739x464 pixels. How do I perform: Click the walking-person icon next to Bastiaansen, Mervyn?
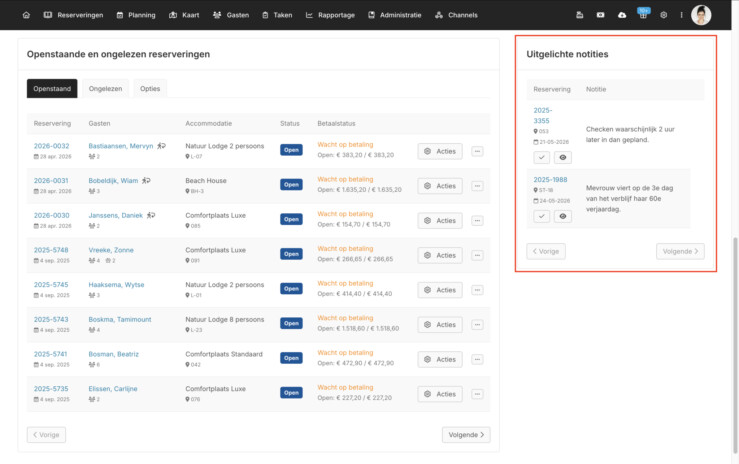pos(161,146)
